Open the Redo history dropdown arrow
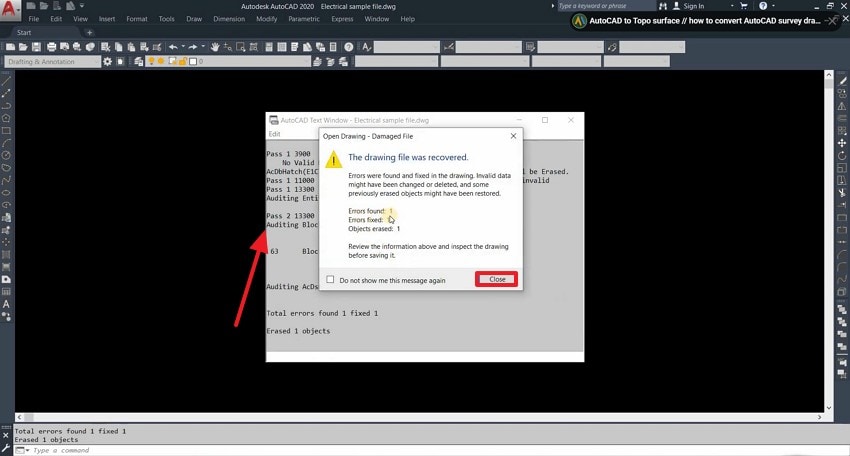Image resolution: width=850 pixels, height=456 pixels. click(203, 47)
